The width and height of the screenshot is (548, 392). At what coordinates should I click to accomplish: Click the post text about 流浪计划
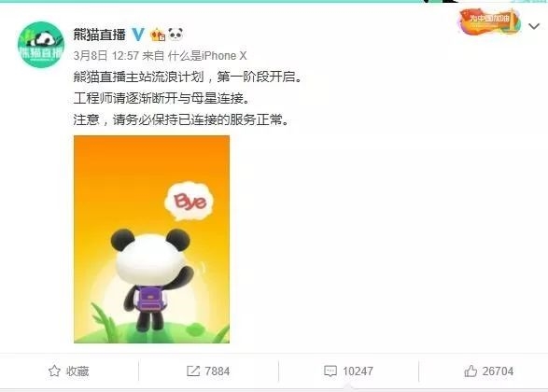point(188,98)
